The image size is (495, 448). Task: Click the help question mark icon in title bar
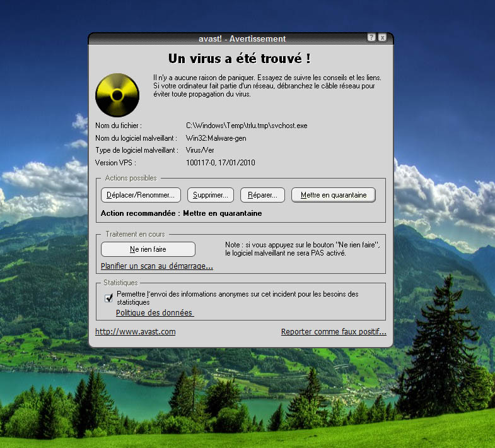pos(371,37)
